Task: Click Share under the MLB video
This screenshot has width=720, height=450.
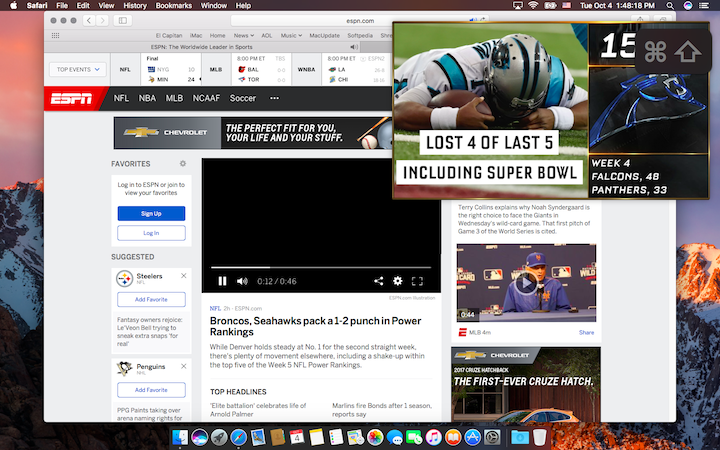Action: [586, 332]
